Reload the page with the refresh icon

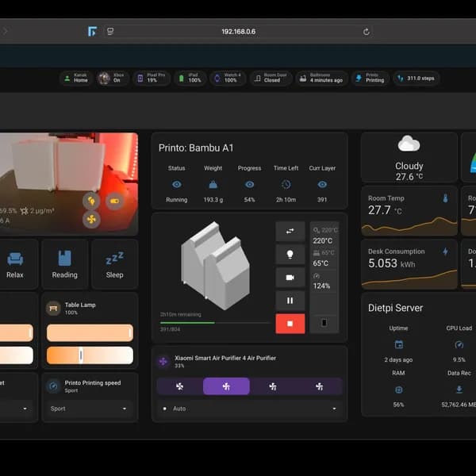[366, 32]
